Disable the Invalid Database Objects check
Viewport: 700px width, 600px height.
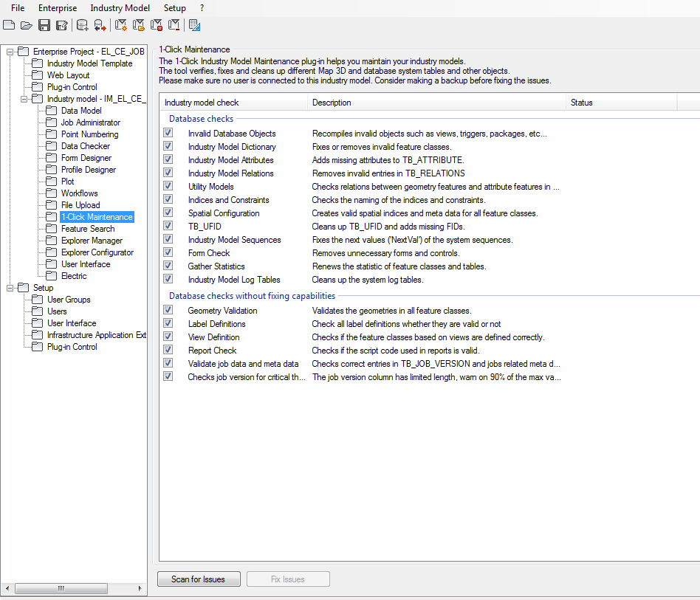click(x=168, y=134)
